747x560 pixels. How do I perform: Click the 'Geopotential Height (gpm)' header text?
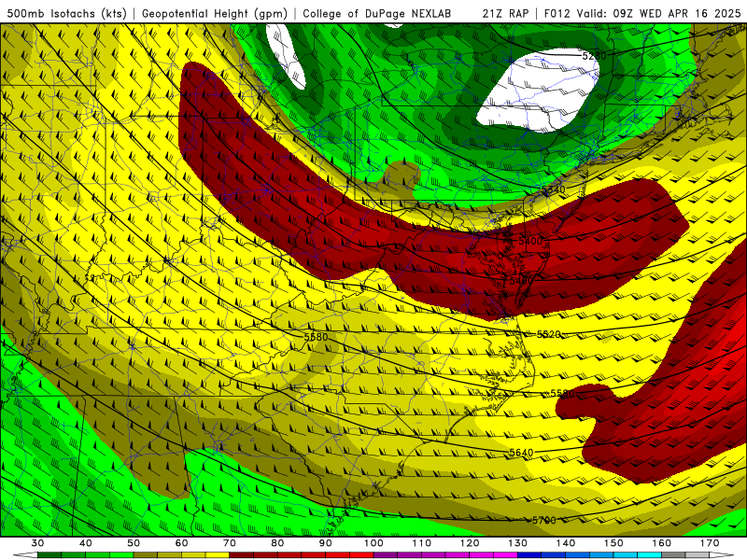click(x=215, y=14)
